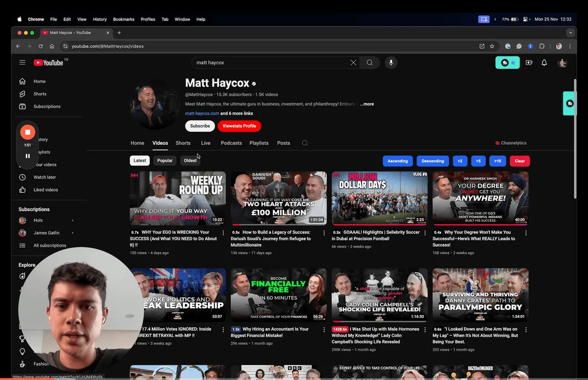This screenshot has width=588, height=380.
Task: Open the Viewstats Profile button
Action: click(x=239, y=126)
